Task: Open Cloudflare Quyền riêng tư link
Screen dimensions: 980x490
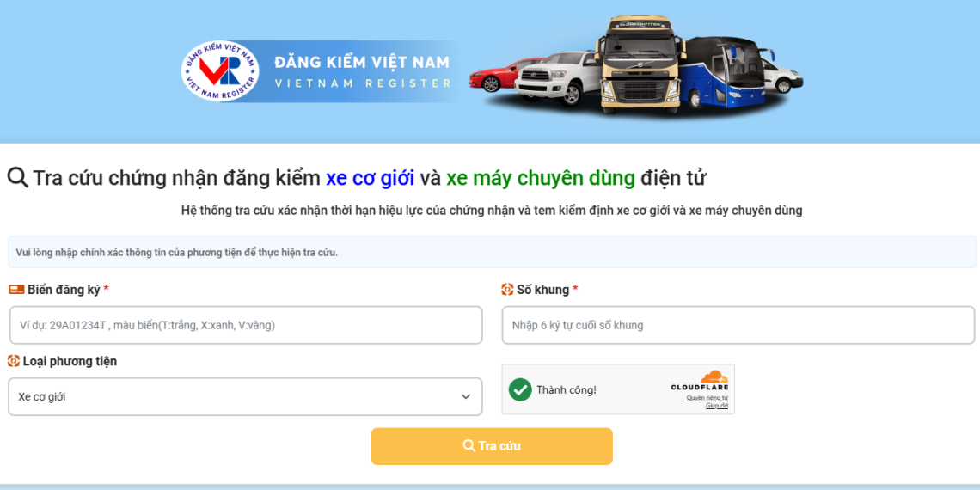Action: pyautogui.click(x=707, y=397)
